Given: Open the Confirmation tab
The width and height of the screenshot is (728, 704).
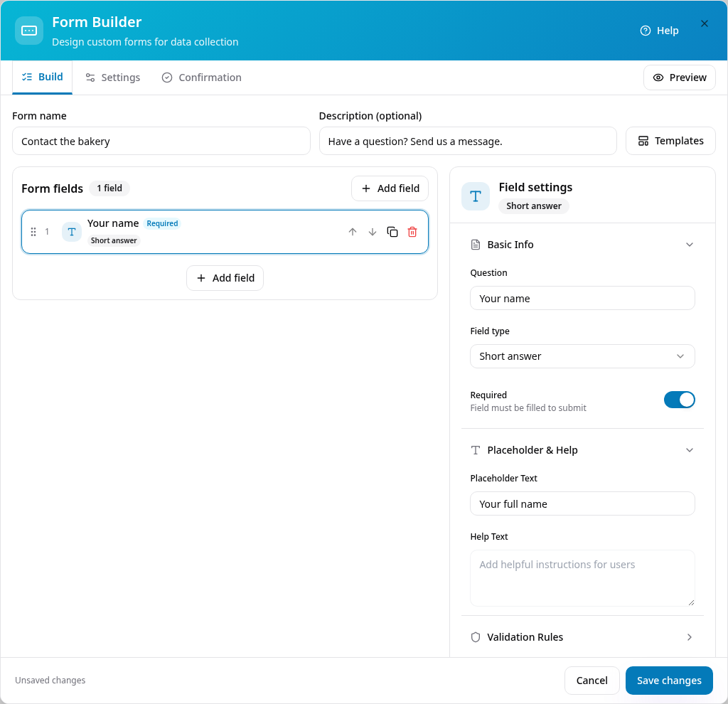Looking at the screenshot, I should click(201, 78).
